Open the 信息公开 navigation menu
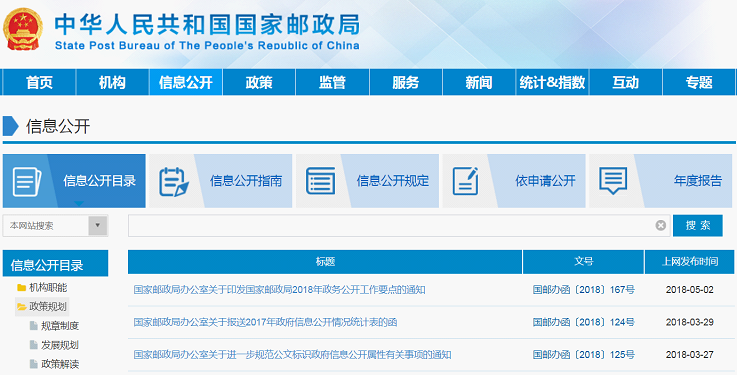737x375 pixels. tap(186, 82)
